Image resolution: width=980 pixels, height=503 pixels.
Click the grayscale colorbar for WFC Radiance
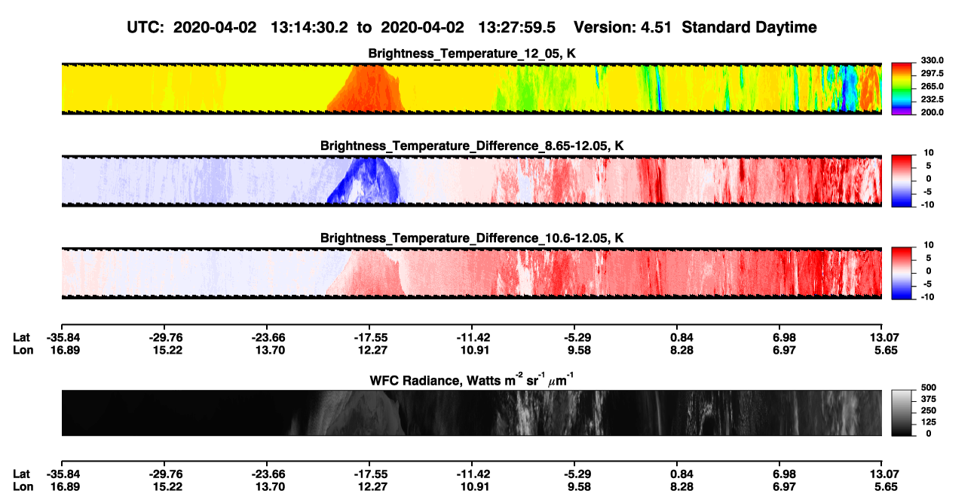coord(902,413)
